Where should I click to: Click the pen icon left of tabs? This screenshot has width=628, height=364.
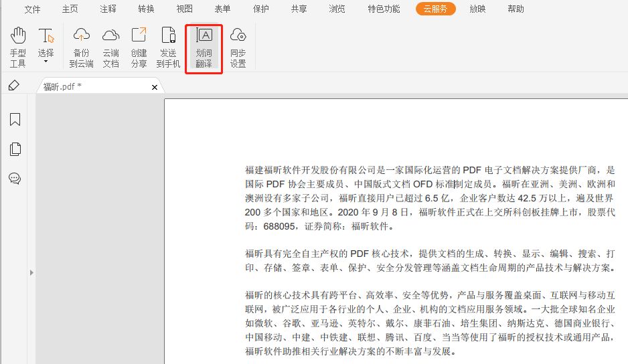14,86
